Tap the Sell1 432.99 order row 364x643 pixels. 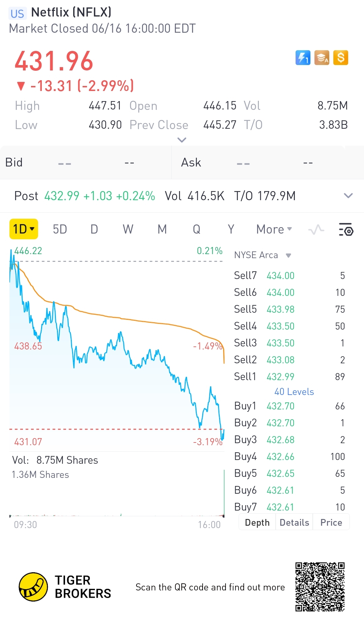(x=289, y=376)
